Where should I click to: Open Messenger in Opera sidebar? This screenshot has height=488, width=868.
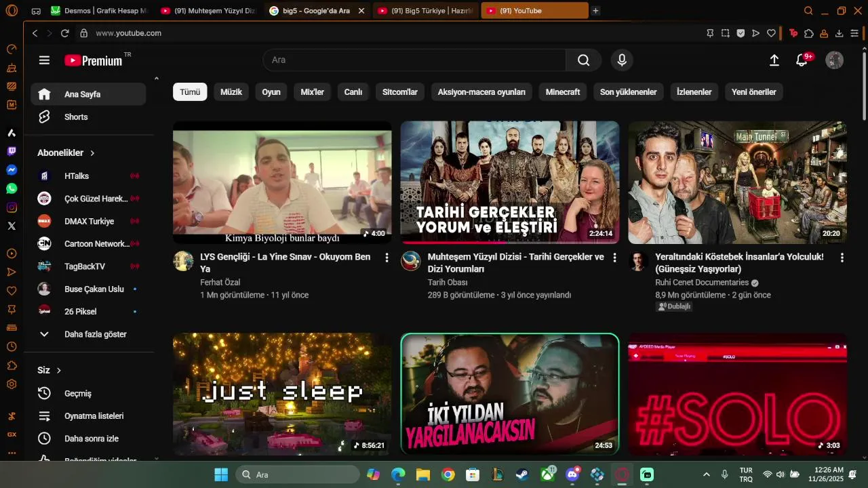[12, 170]
